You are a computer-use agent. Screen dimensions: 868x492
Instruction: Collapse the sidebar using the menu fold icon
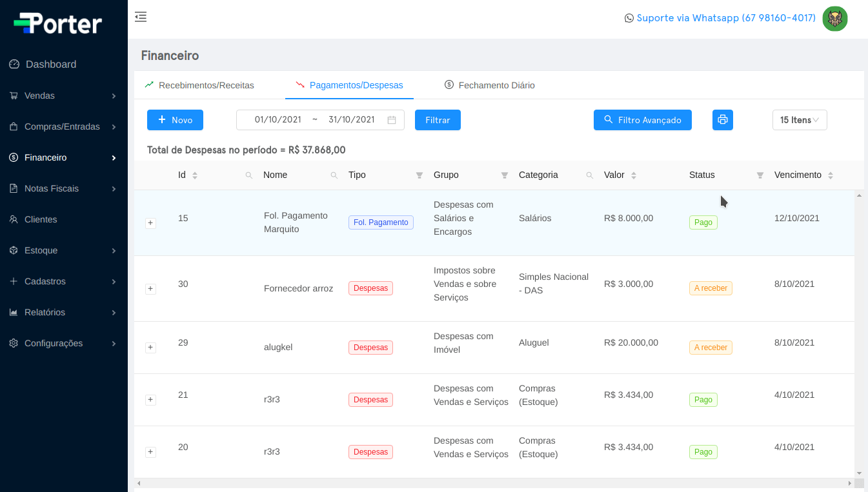tap(141, 17)
